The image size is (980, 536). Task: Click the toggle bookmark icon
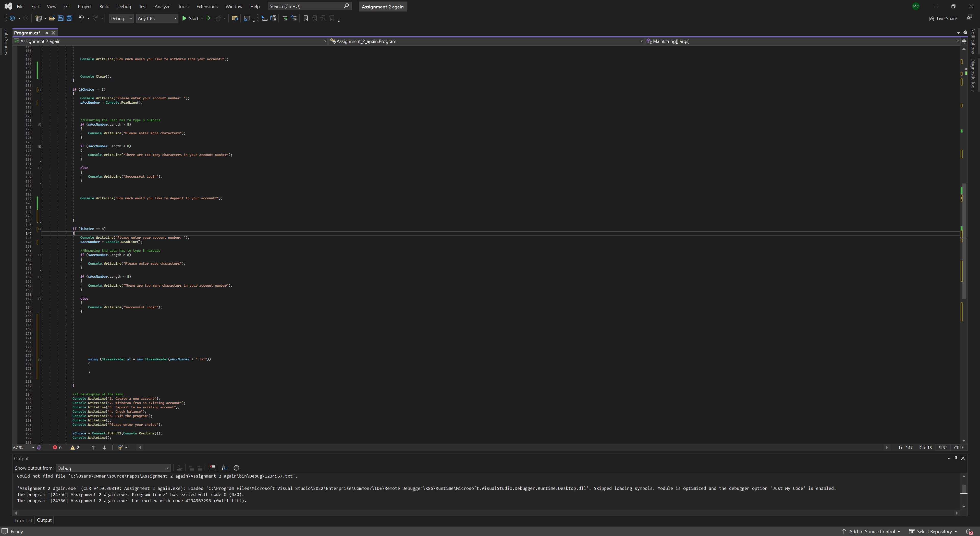pyautogui.click(x=305, y=18)
